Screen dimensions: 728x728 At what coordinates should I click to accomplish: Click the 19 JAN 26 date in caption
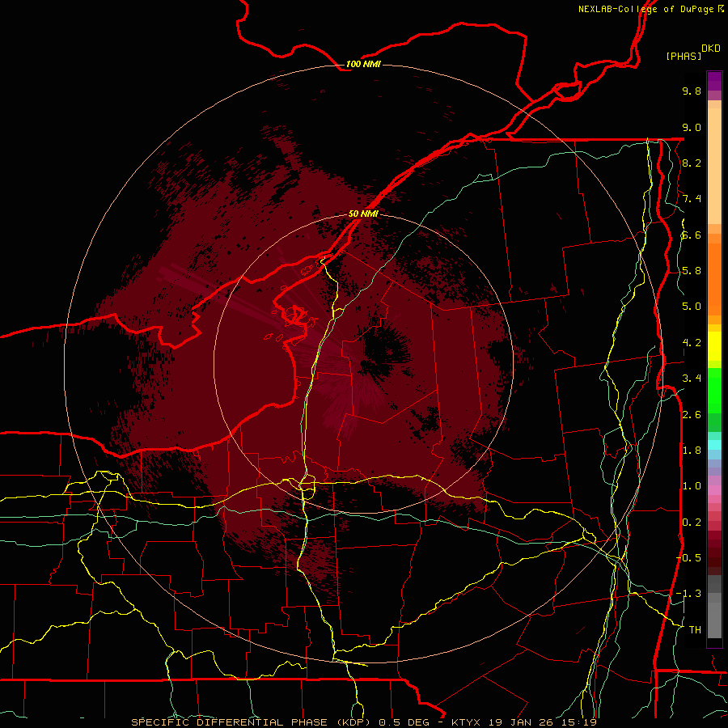[x=522, y=722]
